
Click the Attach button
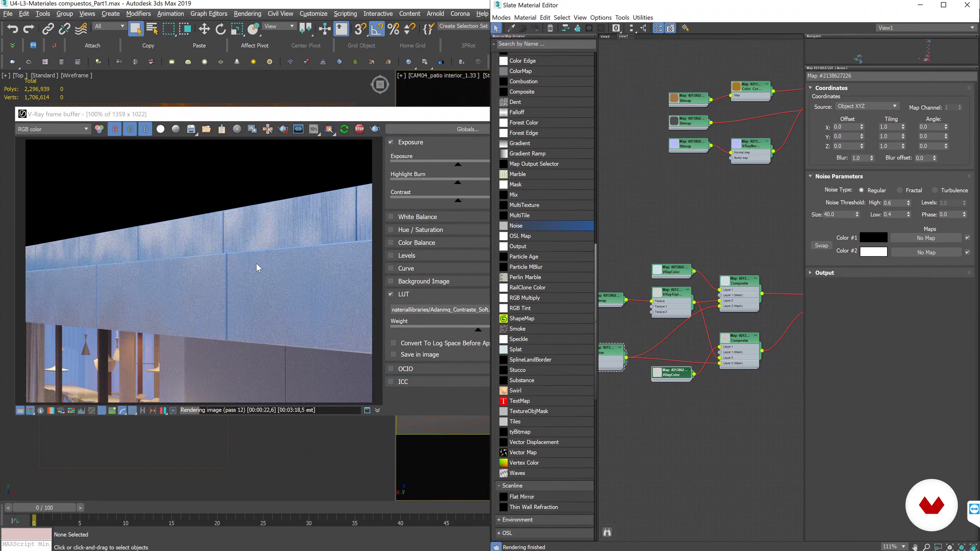coord(92,46)
